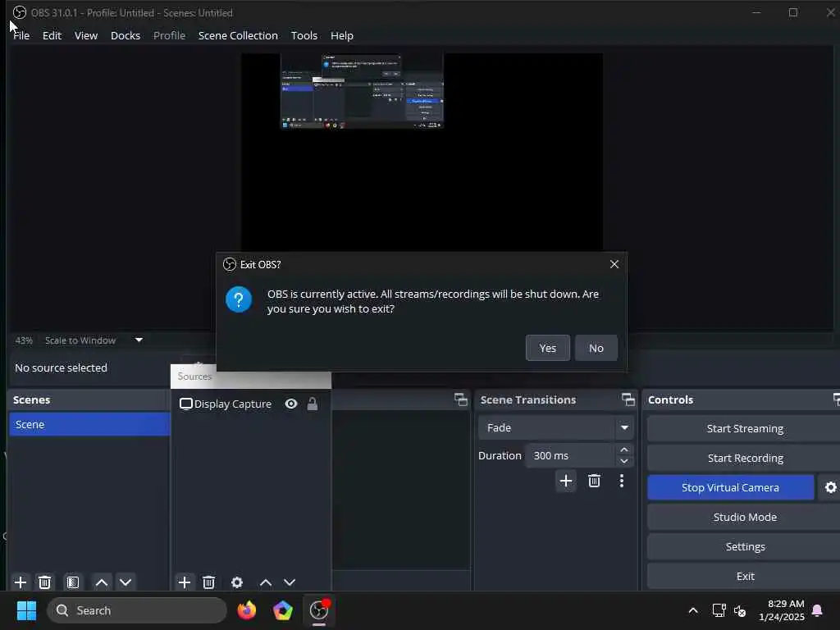Move source up with arrow icon
The height and width of the screenshot is (630, 840).
(x=266, y=582)
